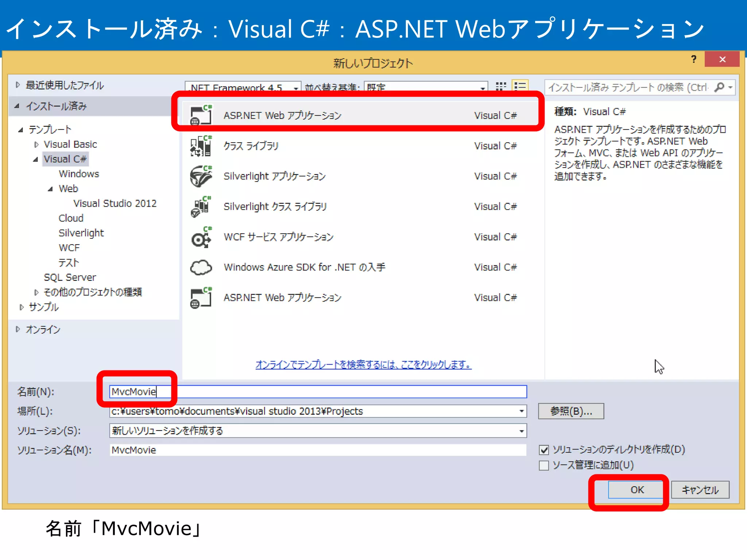The height and width of the screenshot is (560, 747).
Task: Click the クラス ライブラリ template icon
Action: [201, 146]
